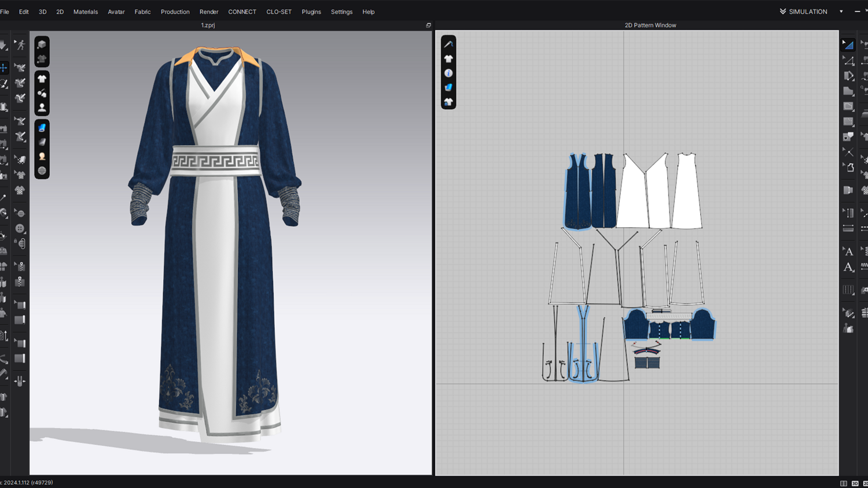Image resolution: width=868 pixels, height=488 pixels.
Task: Click the Simulate arrow tool
Action: point(3,45)
